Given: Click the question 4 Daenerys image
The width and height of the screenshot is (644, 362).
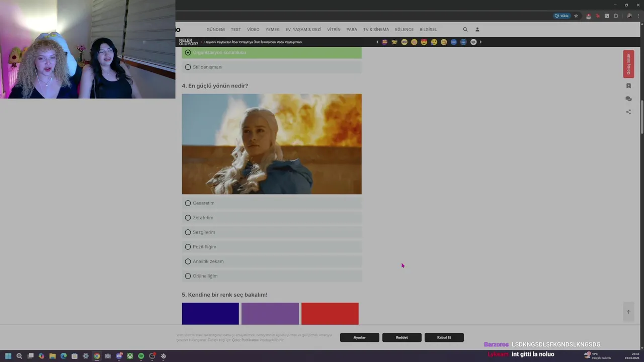Looking at the screenshot, I should (272, 144).
